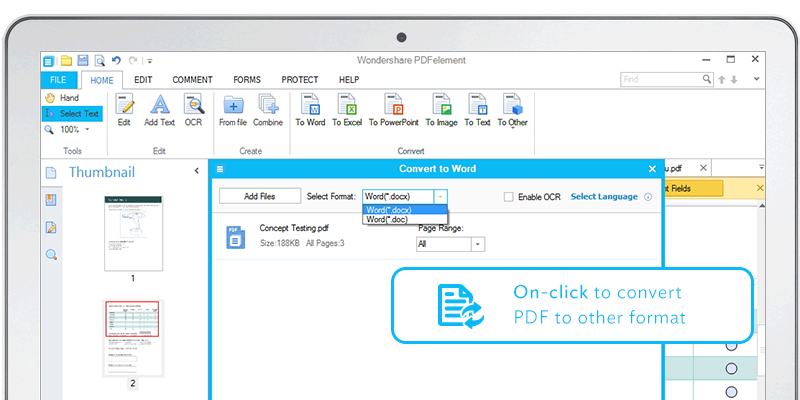
Task: Close the Convert to Word dialog
Action: pyautogui.click(x=652, y=169)
